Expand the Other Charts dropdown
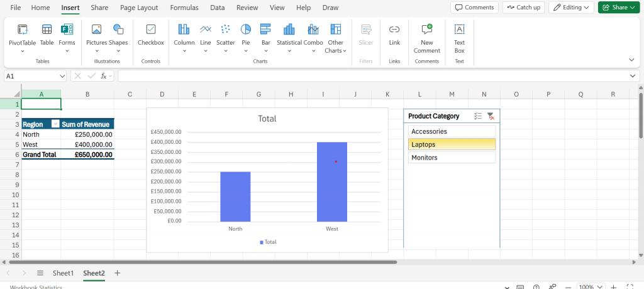644x289 pixels. 336,38
